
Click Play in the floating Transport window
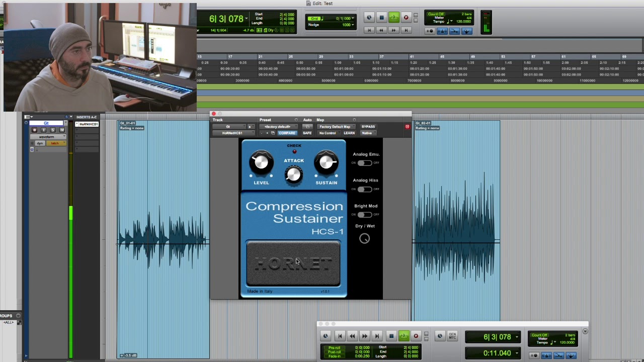click(404, 336)
